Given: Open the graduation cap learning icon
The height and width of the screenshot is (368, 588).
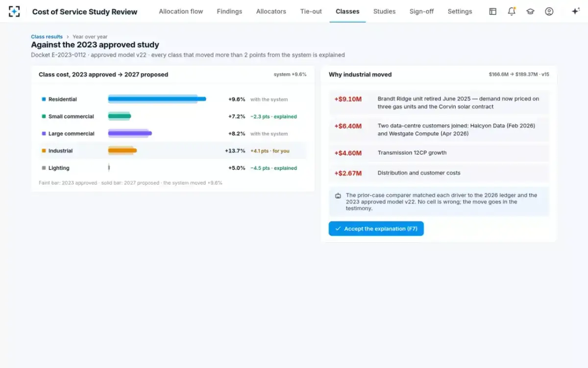Looking at the screenshot, I should pos(530,11).
